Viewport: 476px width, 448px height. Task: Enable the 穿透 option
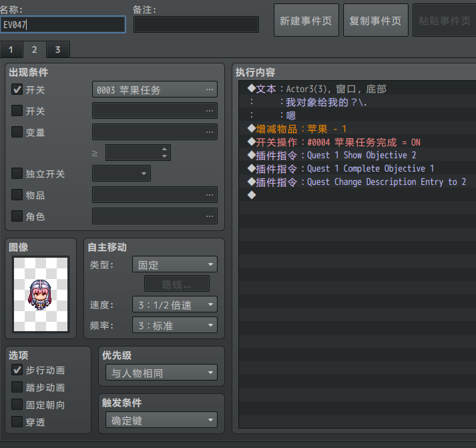17,421
